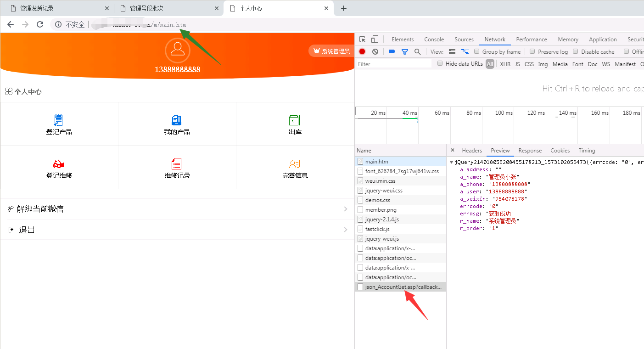Check the Hide data URLs checkbox
The image size is (644, 349).
(440, 64)
